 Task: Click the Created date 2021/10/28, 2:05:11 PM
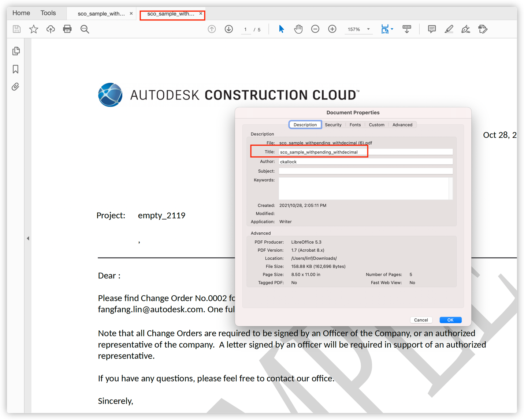coord(303,206)
